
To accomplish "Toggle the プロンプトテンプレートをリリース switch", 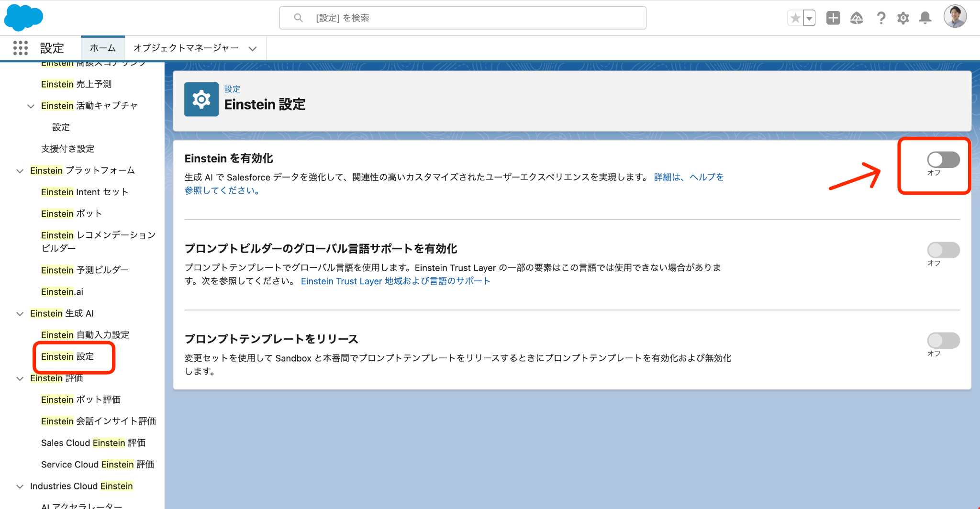I will tap(943, 341).
